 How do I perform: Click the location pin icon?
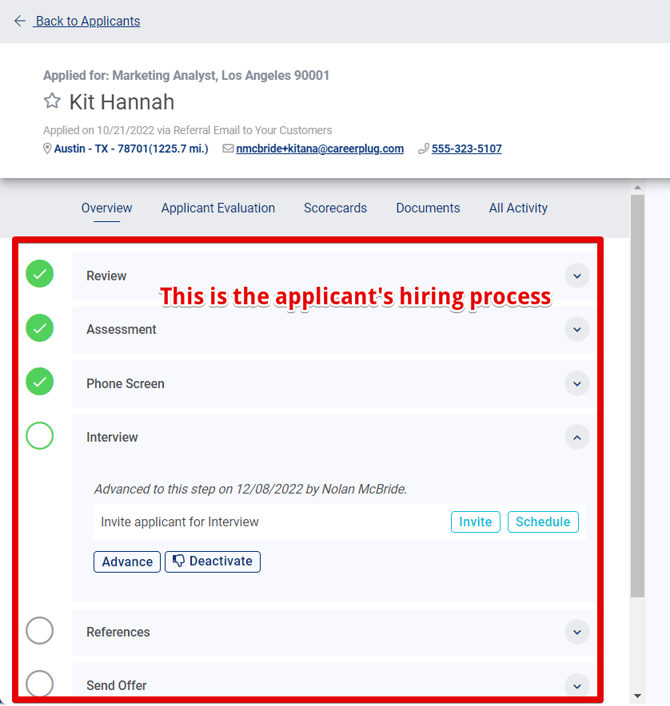click(x=47, y=149)
